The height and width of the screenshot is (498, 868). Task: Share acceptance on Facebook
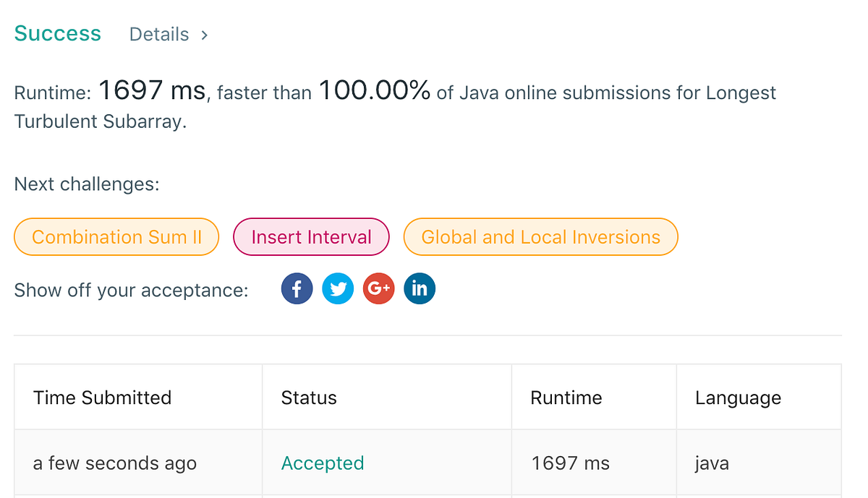point(297,289)
